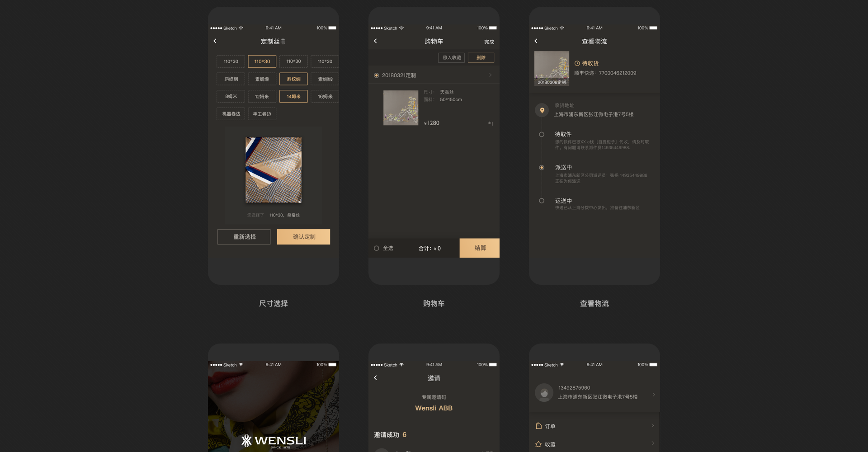
Task: Open the 订单 menu entry
Action: (x=594, y=426)
